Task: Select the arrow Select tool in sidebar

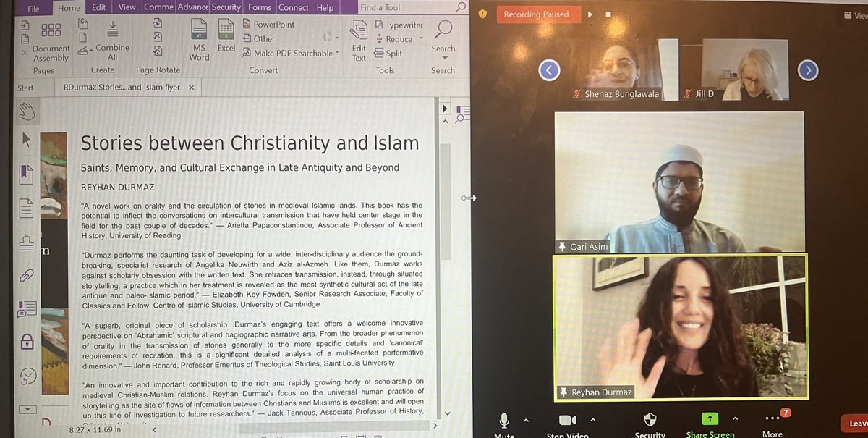Action: point(27,140)
